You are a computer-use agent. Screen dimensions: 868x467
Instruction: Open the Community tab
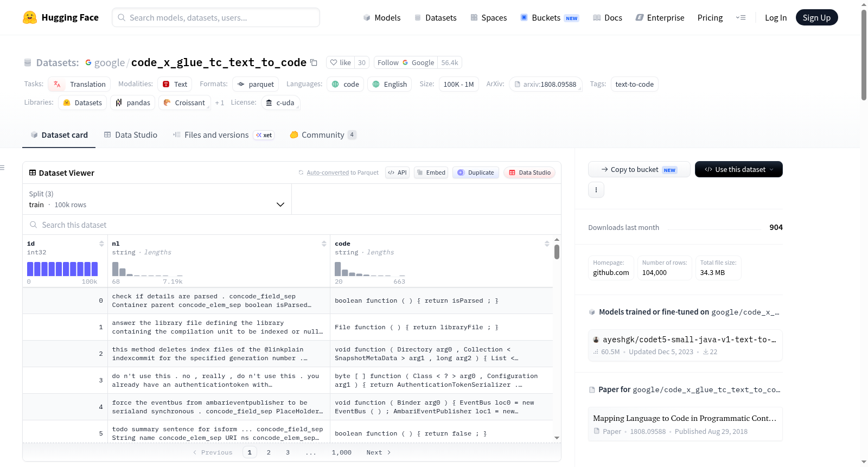[323, 135]
